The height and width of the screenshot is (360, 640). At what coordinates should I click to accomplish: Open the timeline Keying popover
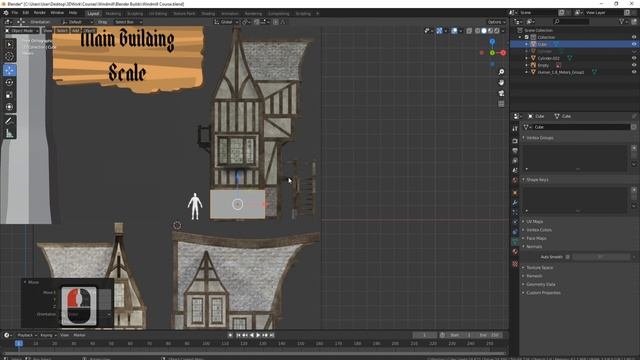(48, 335)
